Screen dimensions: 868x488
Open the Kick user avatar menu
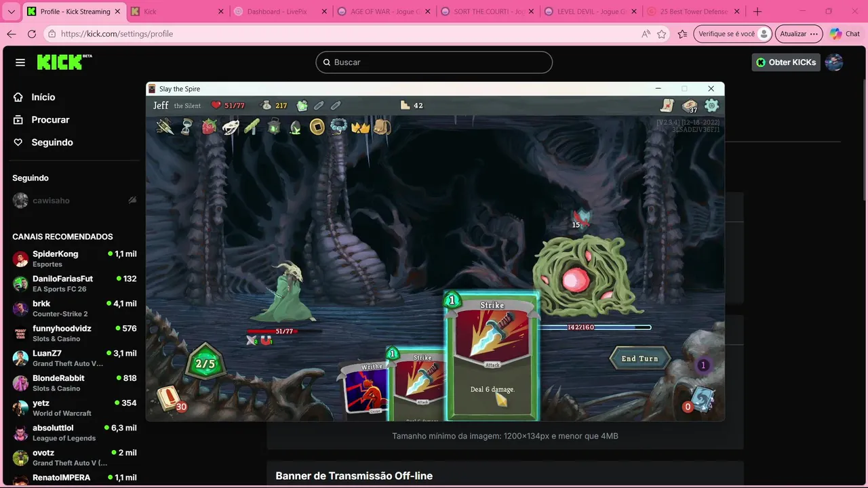(833, 62)
